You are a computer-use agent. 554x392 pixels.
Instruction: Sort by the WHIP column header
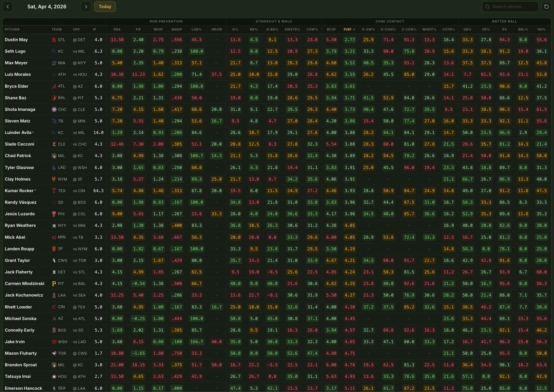point(158,29)
